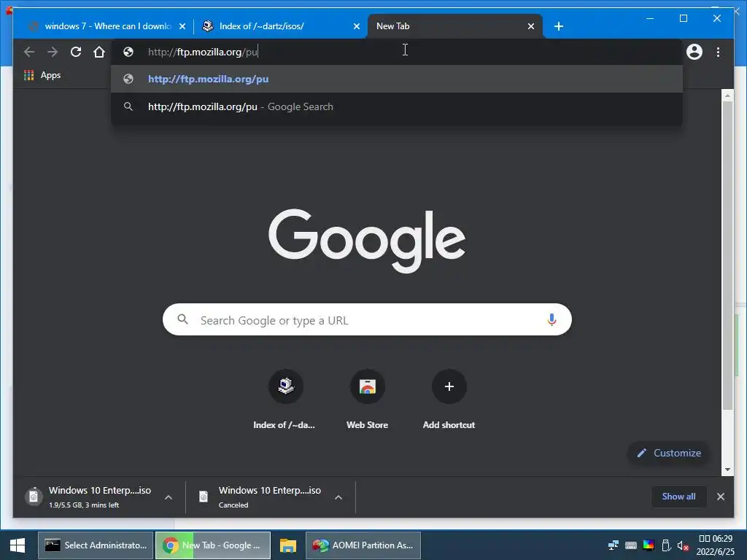Expand options chevron for the canceled download

[338, 497]
